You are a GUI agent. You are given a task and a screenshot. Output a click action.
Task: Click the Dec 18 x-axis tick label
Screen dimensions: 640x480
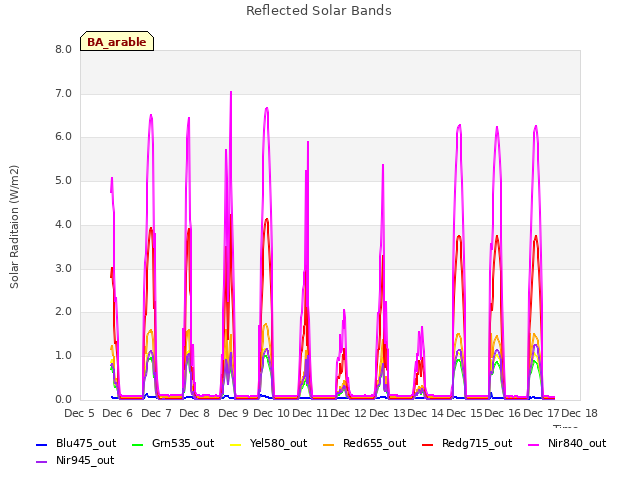coord(579,413)
